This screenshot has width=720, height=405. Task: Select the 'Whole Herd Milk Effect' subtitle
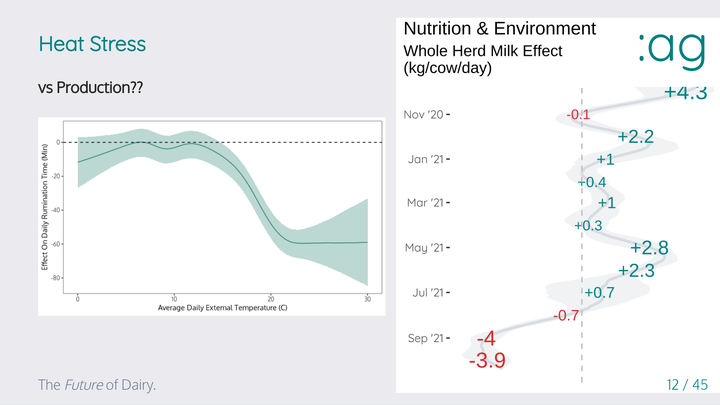coord(482,51)
